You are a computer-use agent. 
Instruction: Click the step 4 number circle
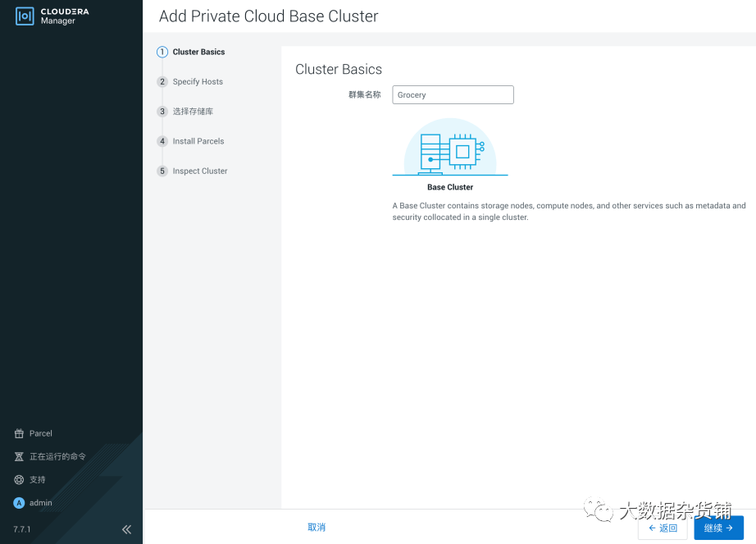click(x=162, y=141)
